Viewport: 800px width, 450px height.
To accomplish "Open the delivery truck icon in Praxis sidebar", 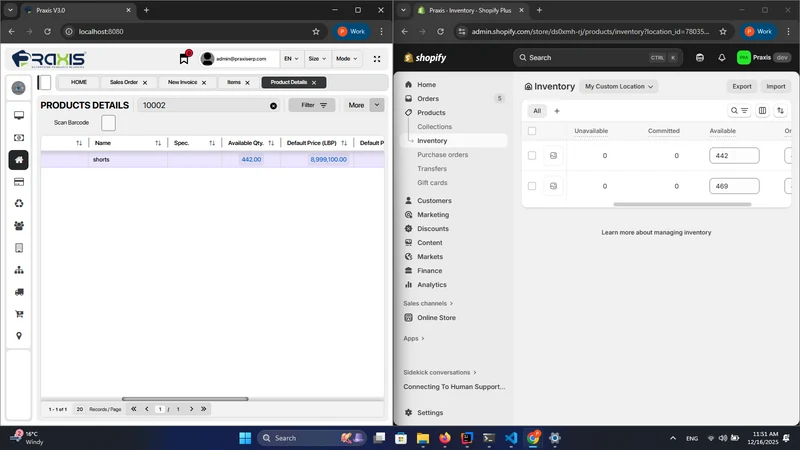I will (19, 292).
